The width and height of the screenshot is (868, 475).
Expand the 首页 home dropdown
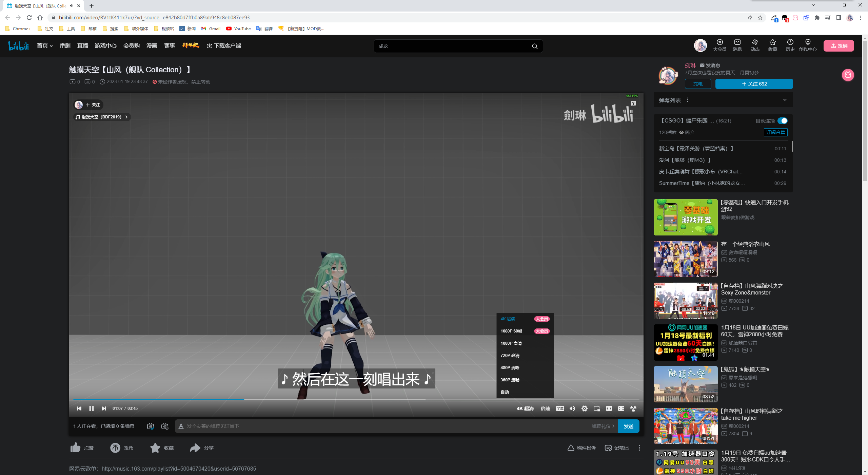pyautogui.click(x=45, y=46)
